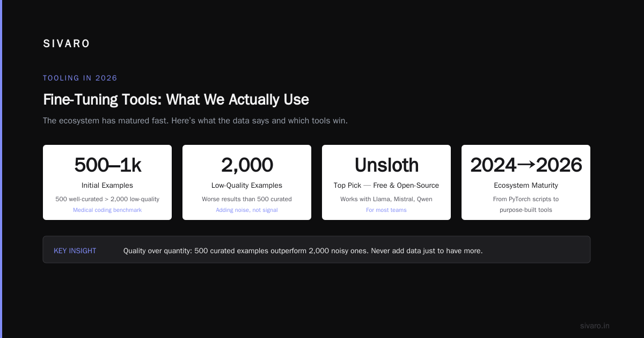This screenshot has height=338, width=644.
Task: Click the purple accent bar on left edge
Action: pos(1,169)
